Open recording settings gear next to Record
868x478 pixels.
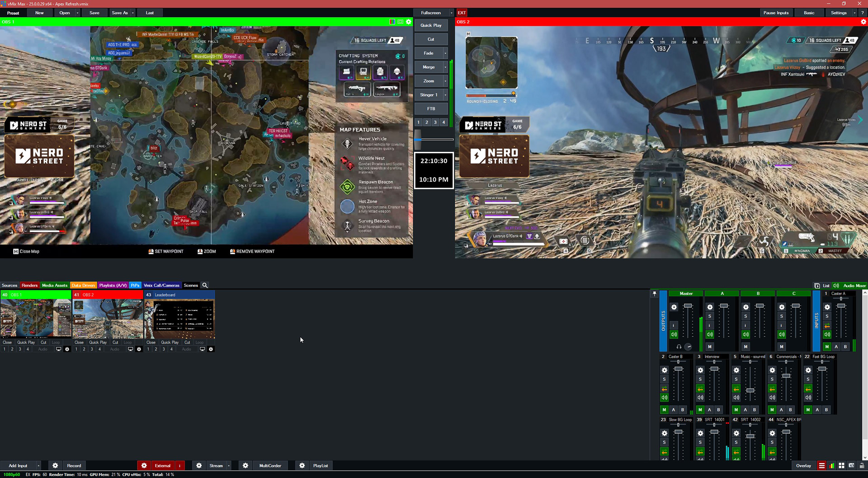55,465
